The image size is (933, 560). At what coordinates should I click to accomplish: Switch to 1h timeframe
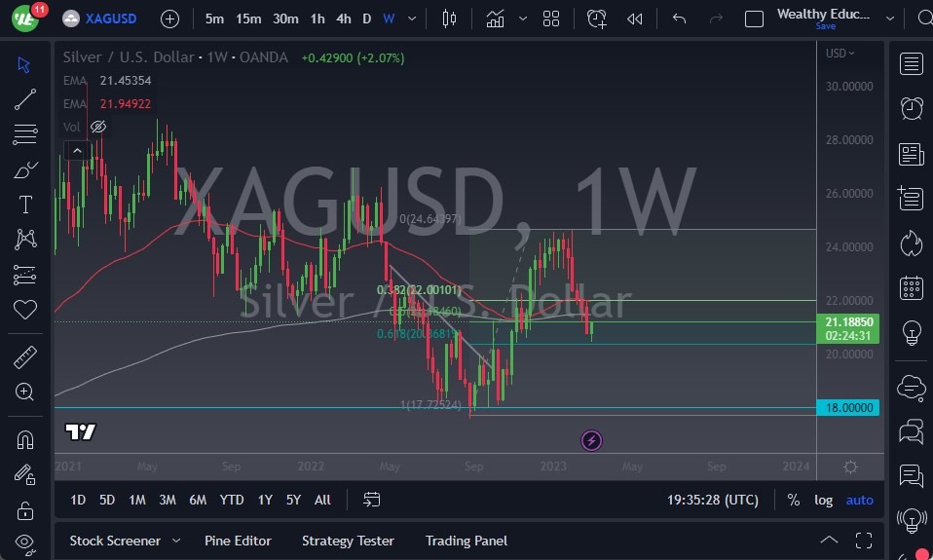(317, 19)
